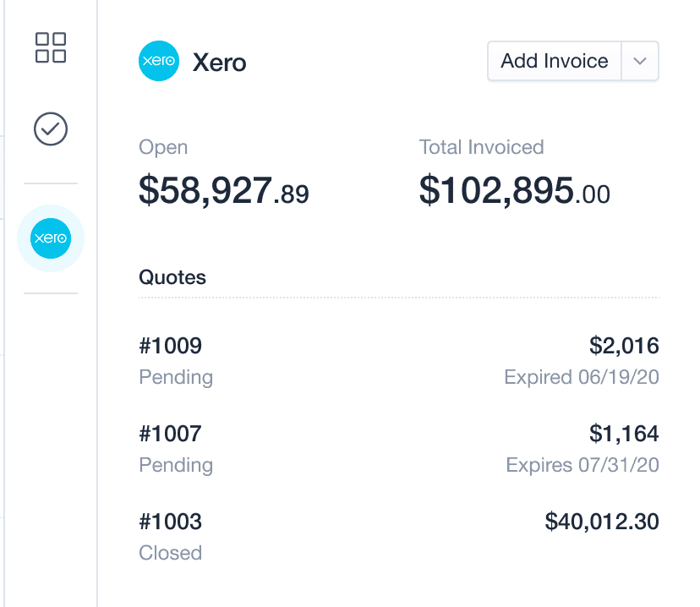Select the circled checkmark tasks icon
The height and width of the screenshot is (607, 700).
pyautogui.click(x=51, y=129)
